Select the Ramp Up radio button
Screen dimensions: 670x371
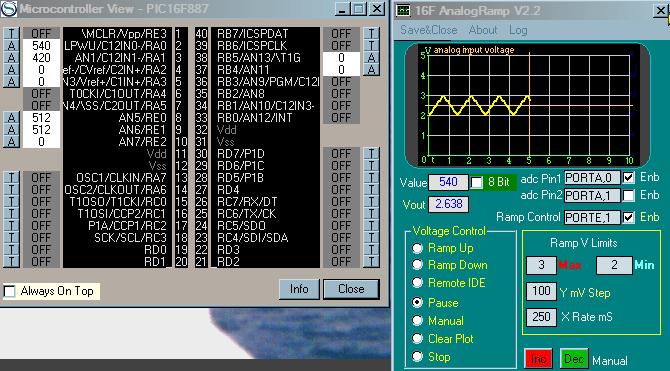tap(417, 248)
